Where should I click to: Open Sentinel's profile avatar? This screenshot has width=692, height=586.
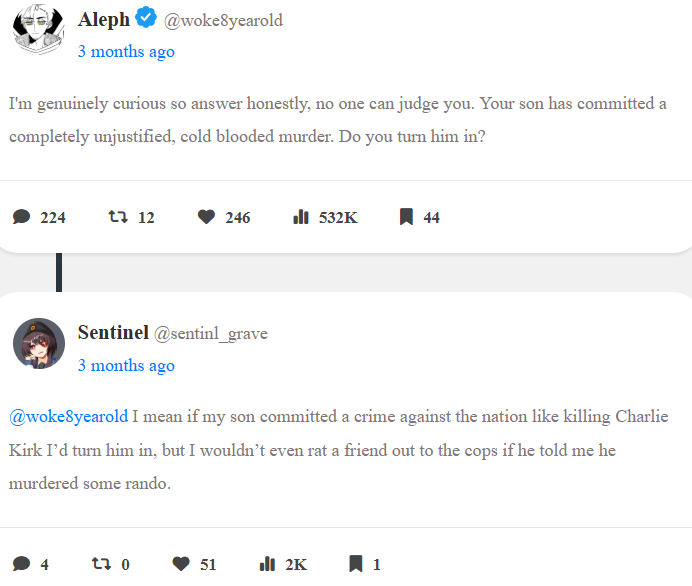38,345
